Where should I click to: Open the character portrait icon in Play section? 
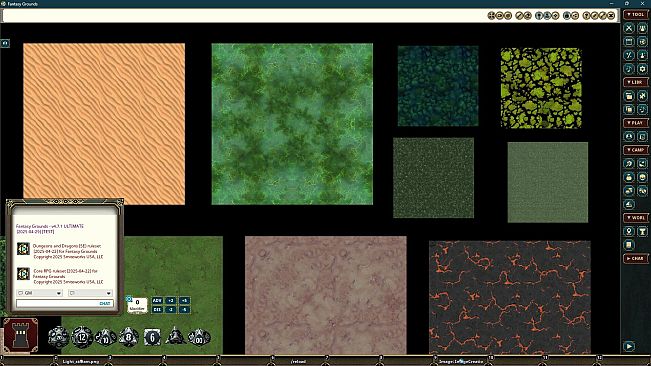pyautogui.click(x=629, y=137)
